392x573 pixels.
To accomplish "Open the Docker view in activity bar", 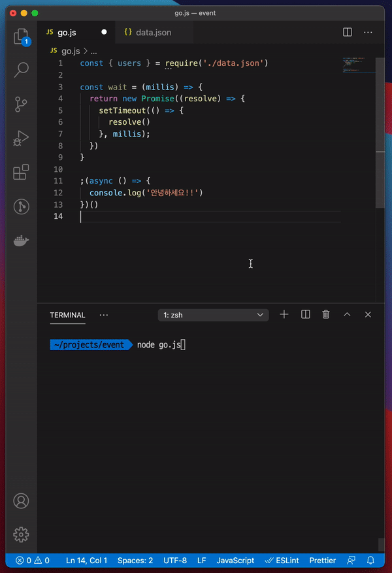I will (21, 241).
